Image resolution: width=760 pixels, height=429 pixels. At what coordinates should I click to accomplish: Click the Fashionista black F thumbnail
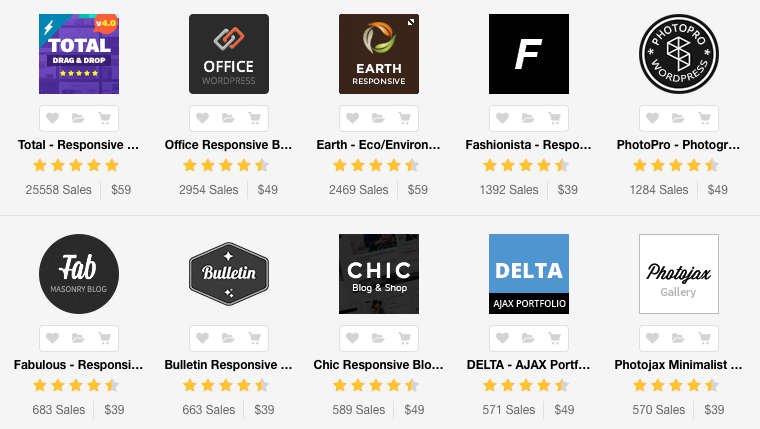[x=529, y=54]
